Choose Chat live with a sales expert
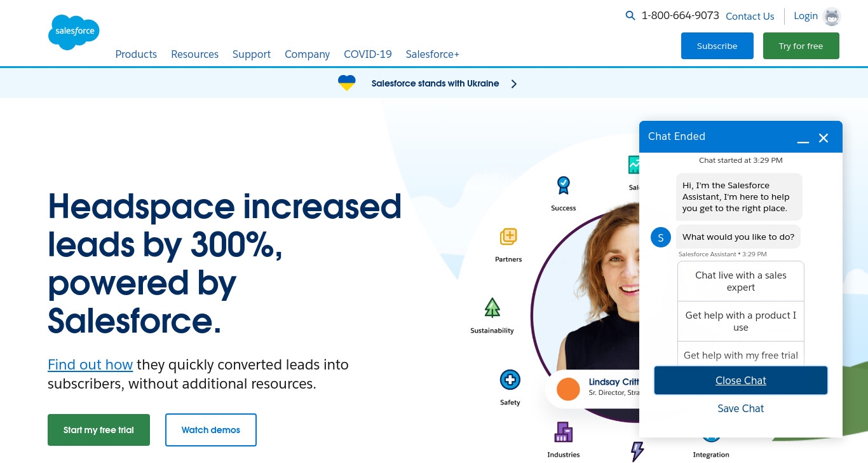 (741, 281)
